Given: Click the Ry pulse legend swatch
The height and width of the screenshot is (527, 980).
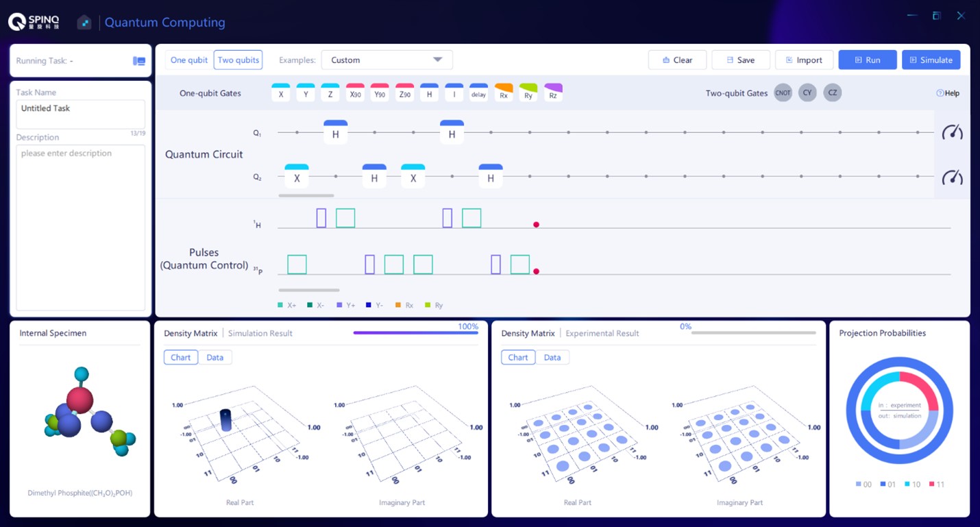Looking at the screenshot, I should (428, 305).
